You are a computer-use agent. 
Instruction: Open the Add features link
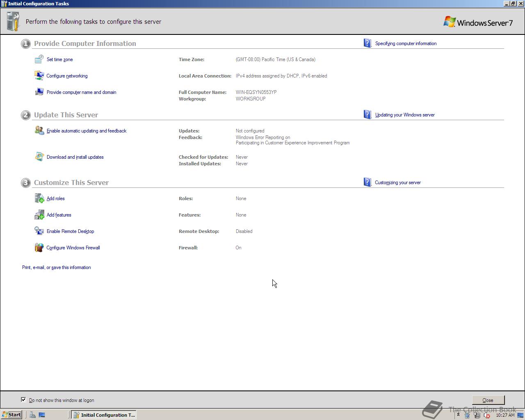pos(59,215)
